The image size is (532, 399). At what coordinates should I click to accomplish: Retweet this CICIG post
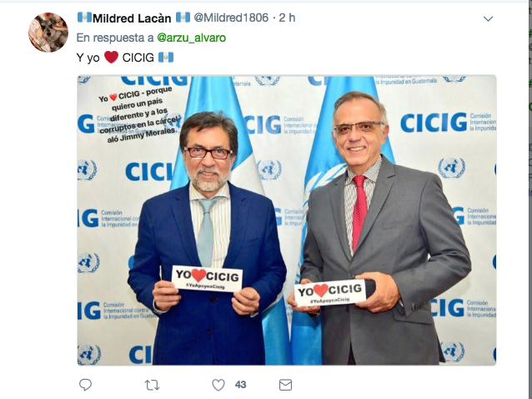pos(152,385)
